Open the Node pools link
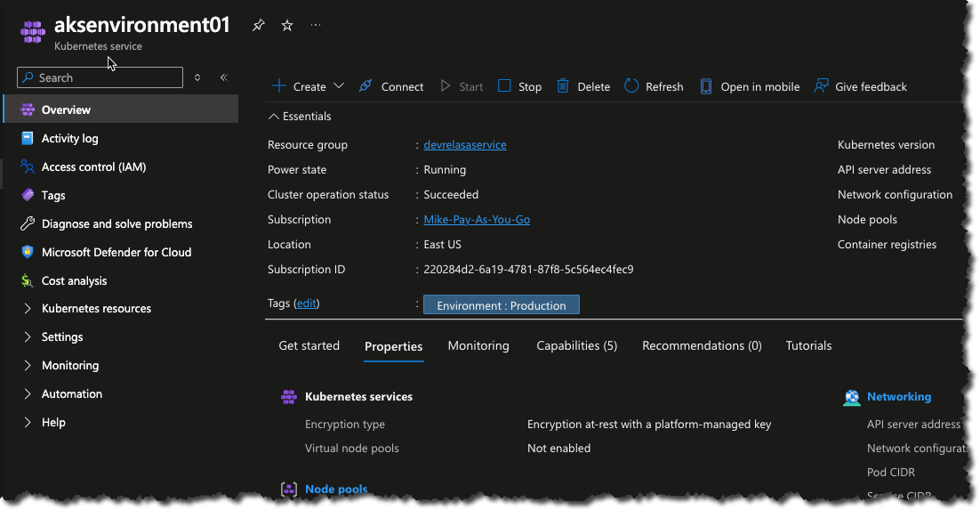 coord(336,490)
